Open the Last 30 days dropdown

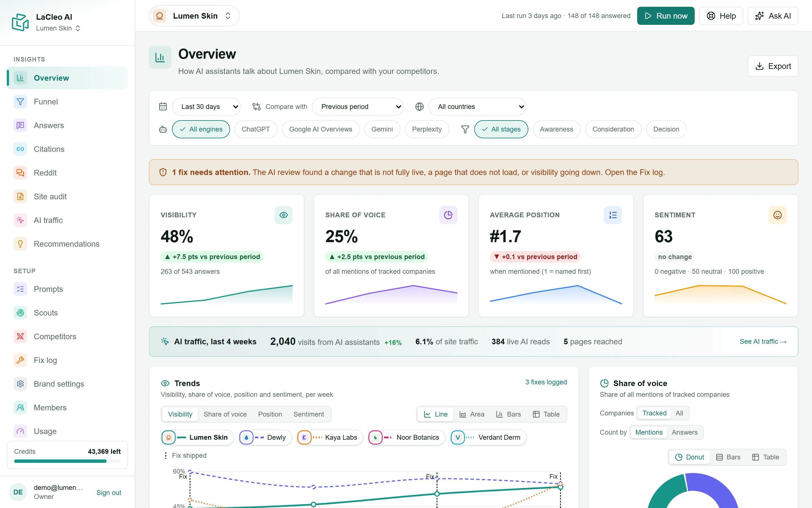(x=206, y=106)
